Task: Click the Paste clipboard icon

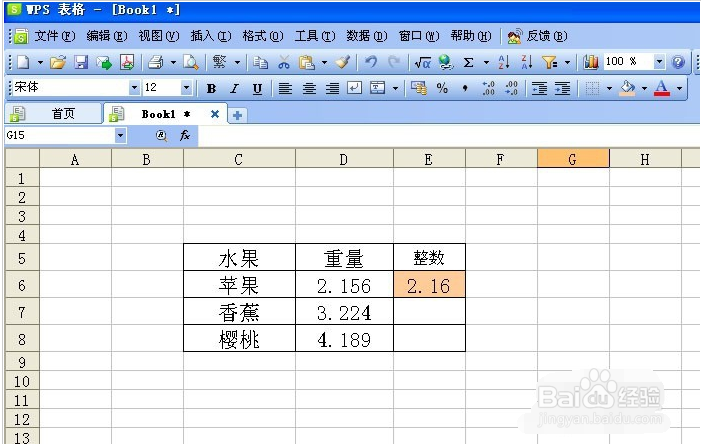Action: [x=307, y=62]
